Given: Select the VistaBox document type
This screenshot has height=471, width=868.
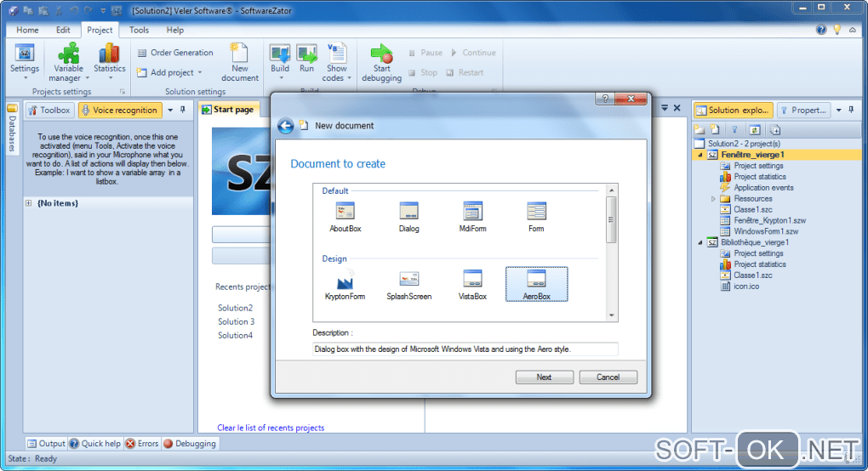Looking at the screenshot, I should point(473,285).
